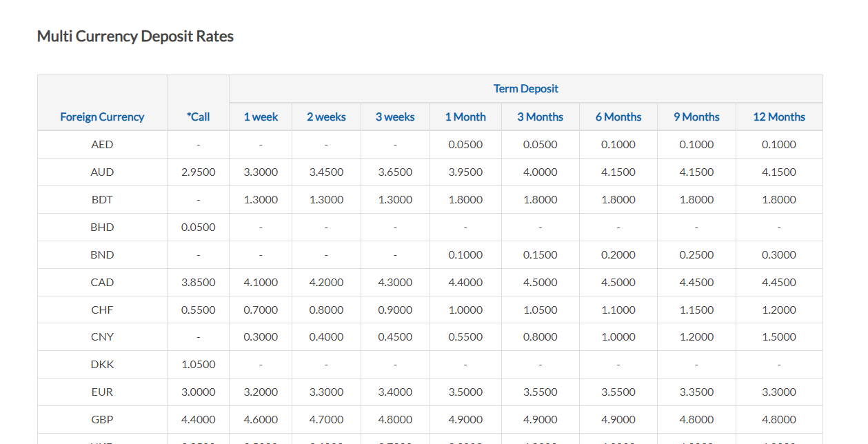Click the Term Deposit header
The height and width of the screenshot is (444, 868).
pyautogui.click(x=525, y=88)
